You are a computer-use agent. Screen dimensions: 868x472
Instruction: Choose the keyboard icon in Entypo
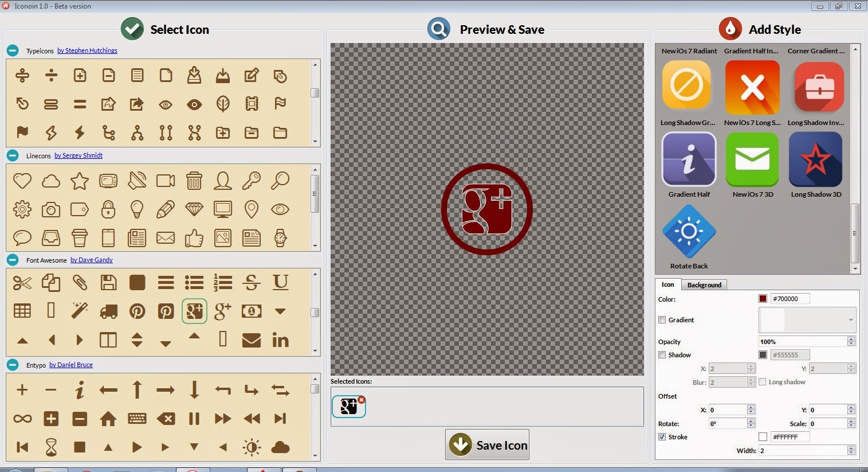point(137,419)
